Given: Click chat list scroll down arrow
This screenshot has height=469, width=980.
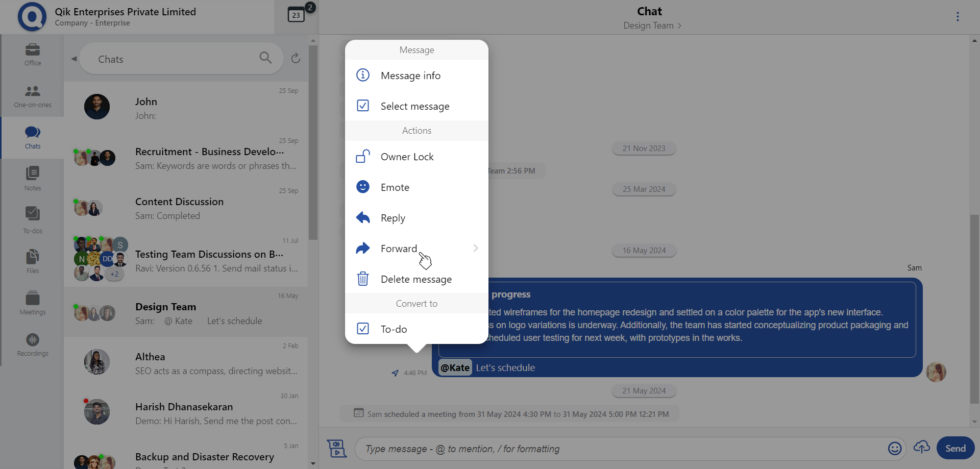Looking at the screenshot, I should pyautogui.click(x=313, y=464).
